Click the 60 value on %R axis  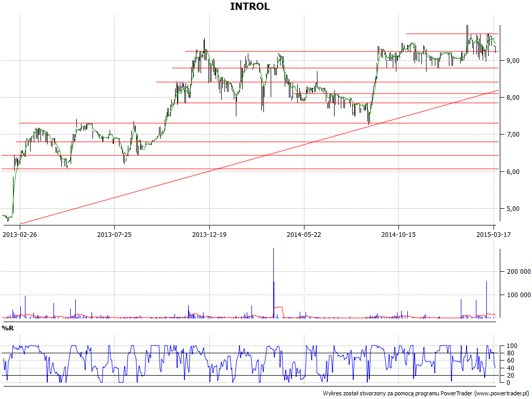click(512, 361)
